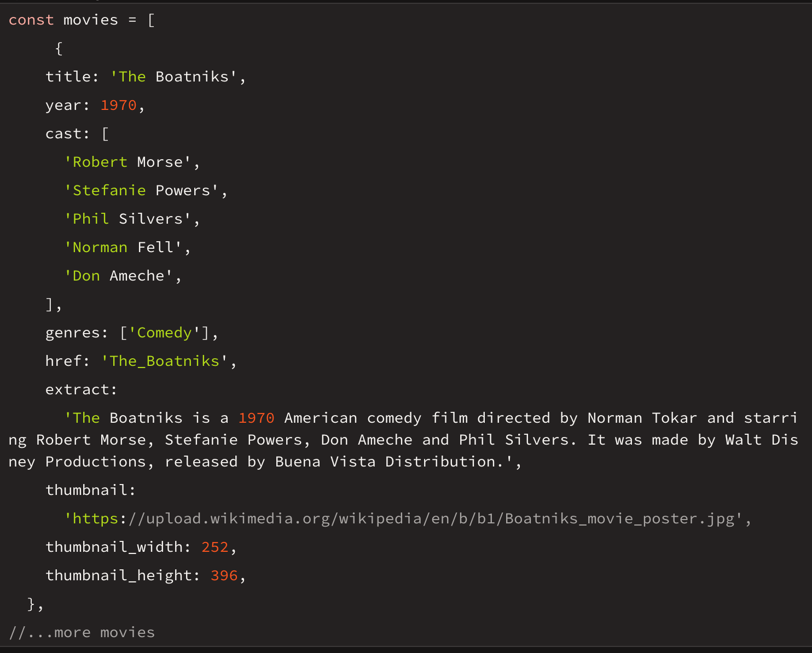
Task: Click the 'thumbnail_width:' property key
Action: pos(118,547)
